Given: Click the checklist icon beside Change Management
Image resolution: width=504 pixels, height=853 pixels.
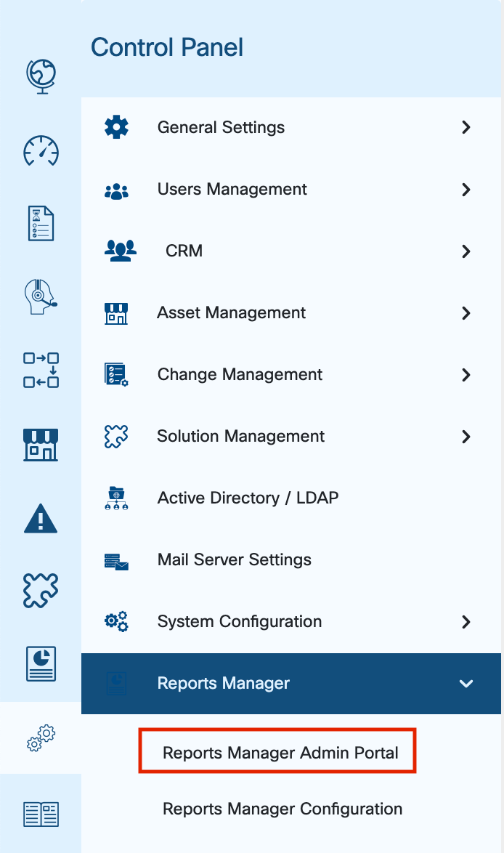Looking at the screenshot, I should [116, 375].
